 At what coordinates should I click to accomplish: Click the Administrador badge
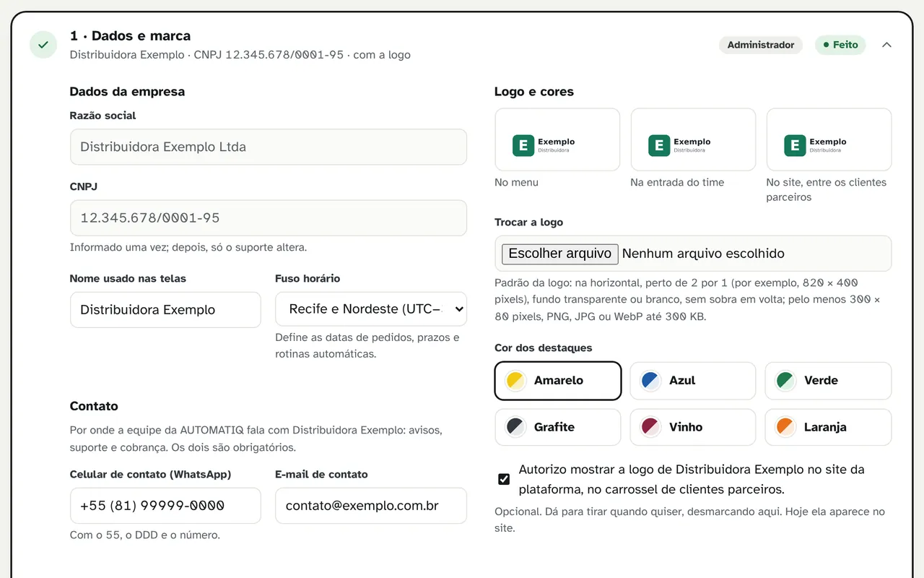point(761,45)
